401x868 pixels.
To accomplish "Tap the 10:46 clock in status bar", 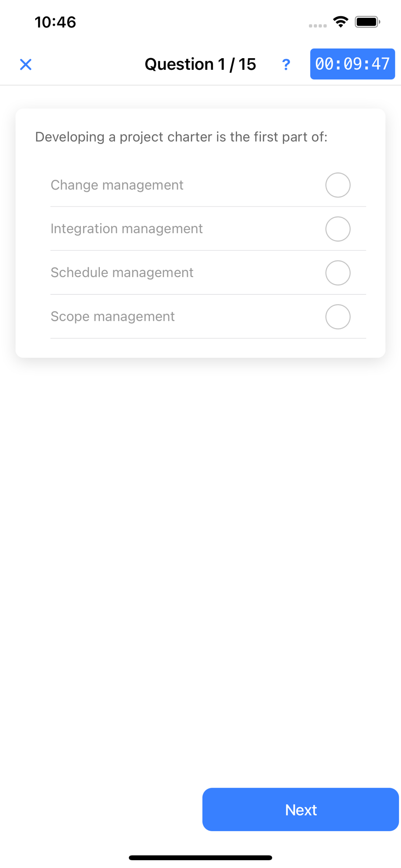I will pyautogui.click(x=55, y=22).
